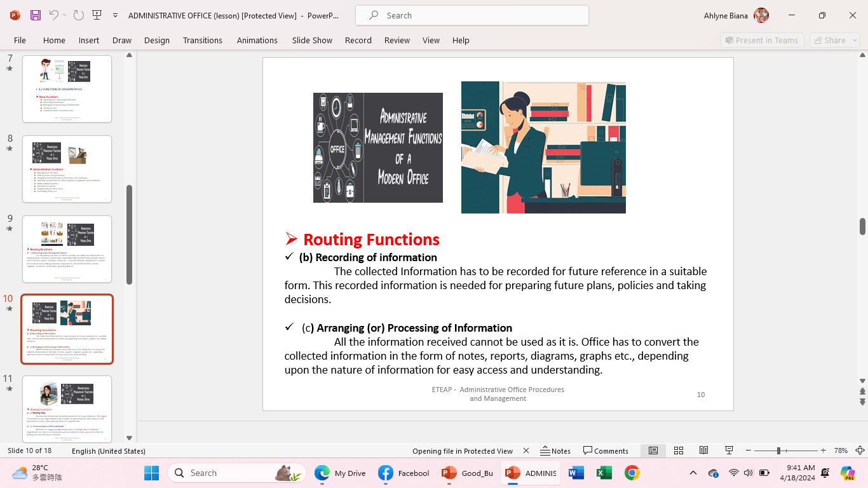Screen dimensions: 868x488
Task: Open the Undo history dropdown arrow
Action: point(64,15)
